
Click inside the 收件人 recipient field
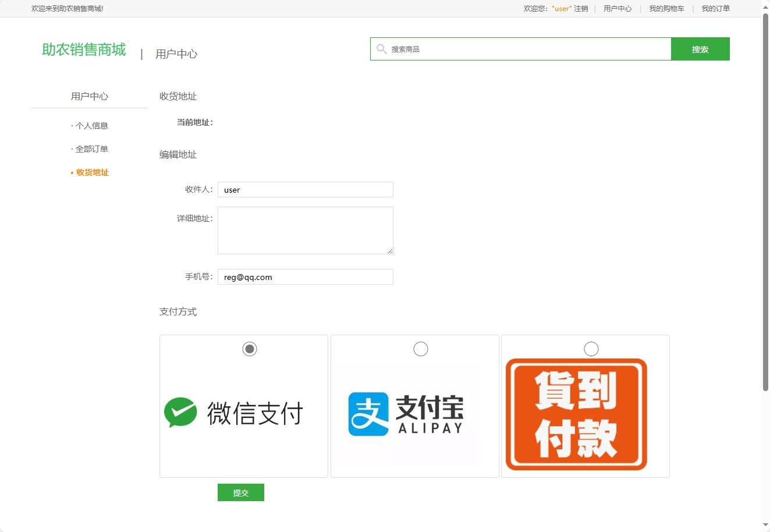point(305,189)
